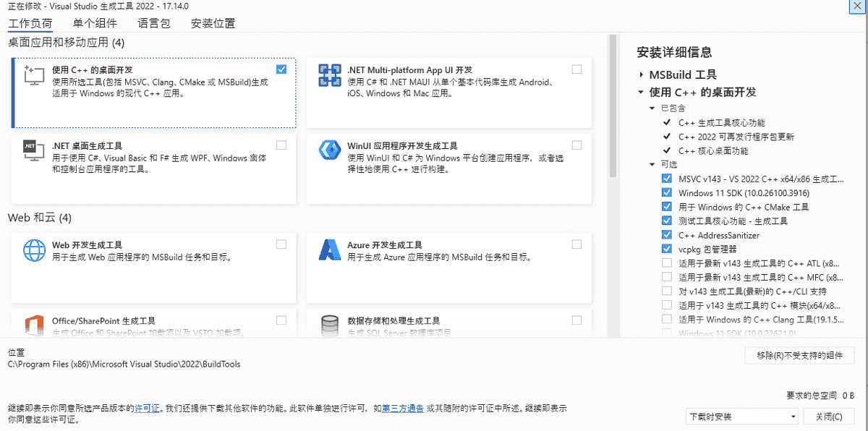Select the .NET 桌面生成工具 workload title

[x=87, y=145]
